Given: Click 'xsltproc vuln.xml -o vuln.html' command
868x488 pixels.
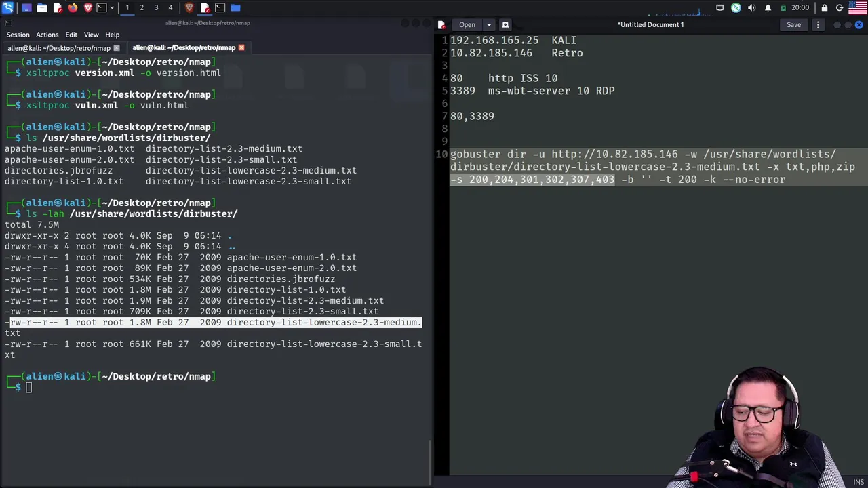Looking at the screenshot, I should tap(107, 105).
